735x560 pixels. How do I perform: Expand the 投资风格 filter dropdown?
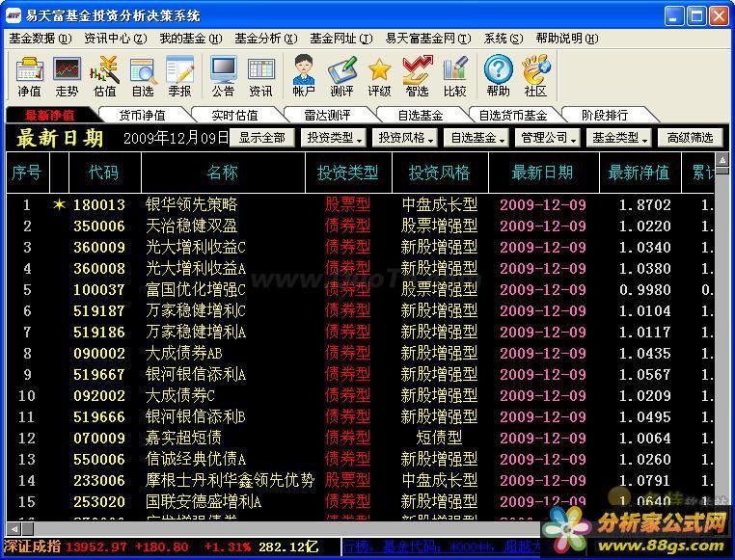pyautogui.click(x=405, y=138)
